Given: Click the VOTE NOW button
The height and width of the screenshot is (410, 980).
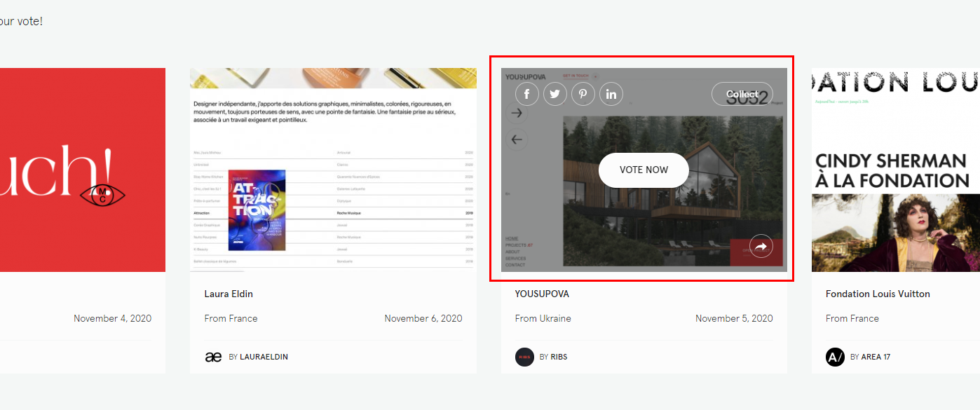Looking at the screenshot, I should pos(644,170).
